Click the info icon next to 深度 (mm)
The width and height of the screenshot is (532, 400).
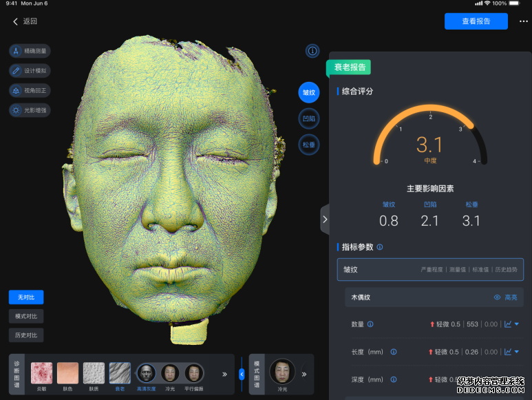coord(394,379)
